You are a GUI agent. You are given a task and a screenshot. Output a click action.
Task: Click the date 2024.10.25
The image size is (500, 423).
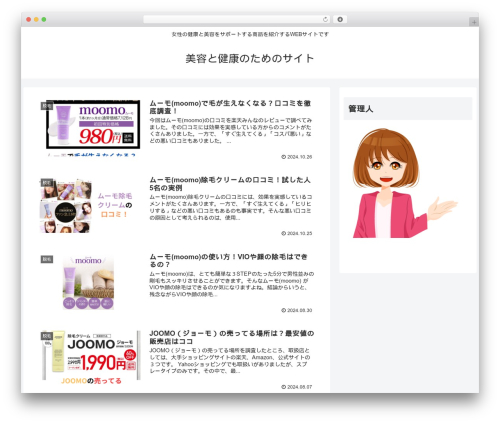click(x=297, y=233)
